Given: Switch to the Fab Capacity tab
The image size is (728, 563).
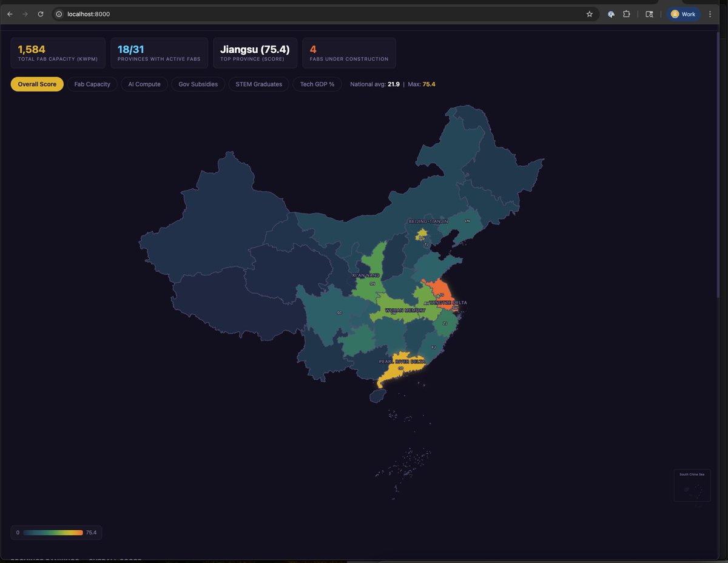Looking at the screenshot, I should tap(92, 84).
